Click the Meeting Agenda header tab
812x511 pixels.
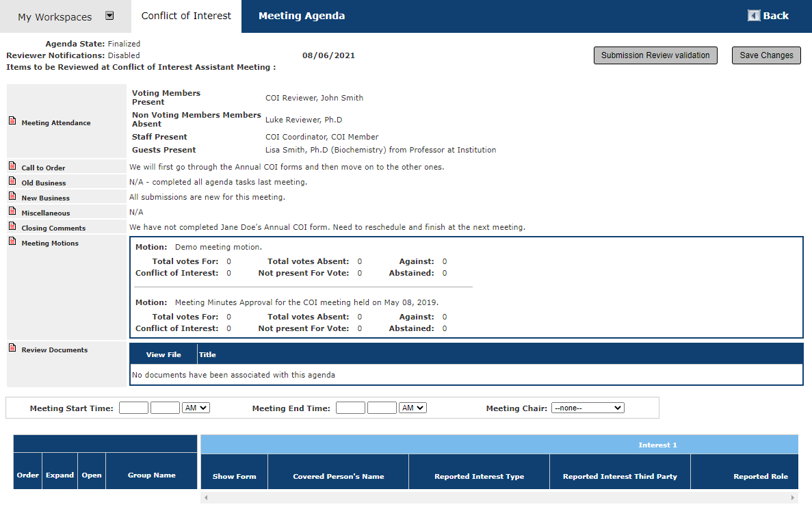[x=302, y=16]
